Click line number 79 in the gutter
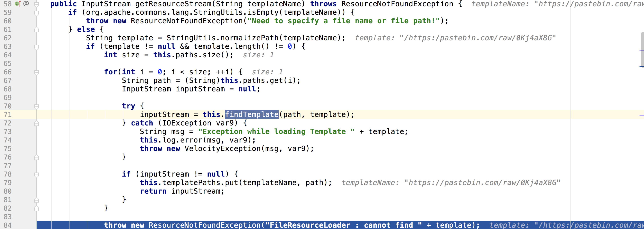This screenshot has width=644, height=229. click(x=8, y=183)
